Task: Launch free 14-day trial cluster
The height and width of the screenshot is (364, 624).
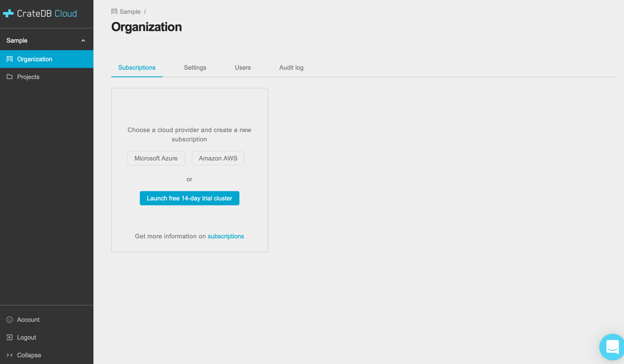Action: tap(190, 198)
